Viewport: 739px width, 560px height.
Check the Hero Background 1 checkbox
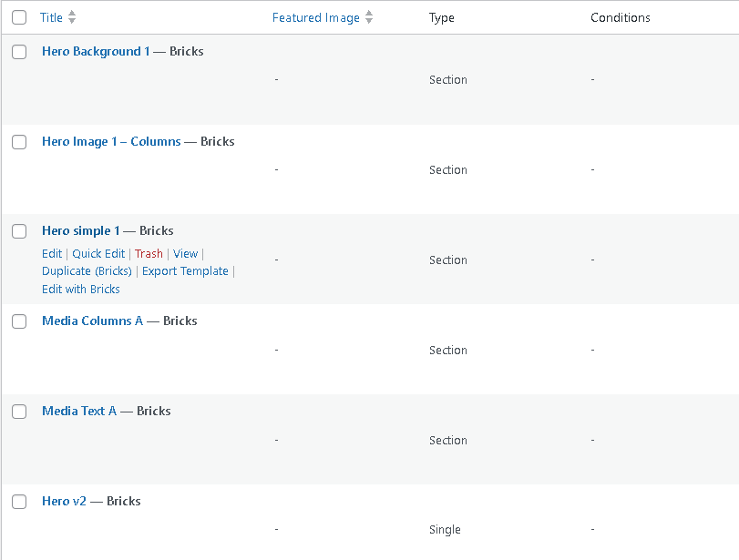tap(19, 52)
